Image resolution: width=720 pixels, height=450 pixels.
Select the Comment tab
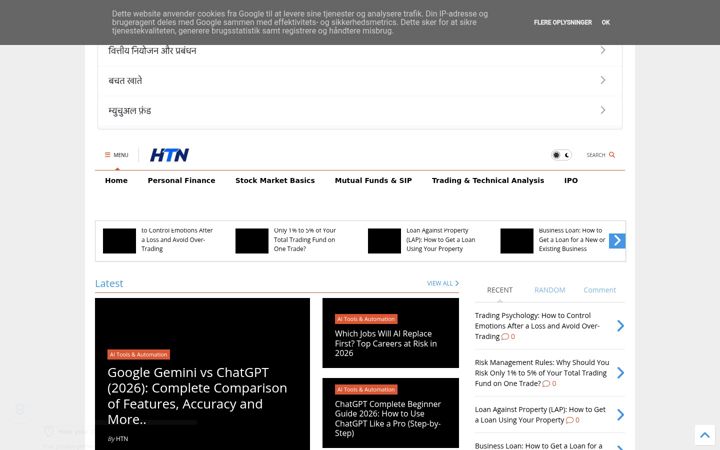click(600, 290)
